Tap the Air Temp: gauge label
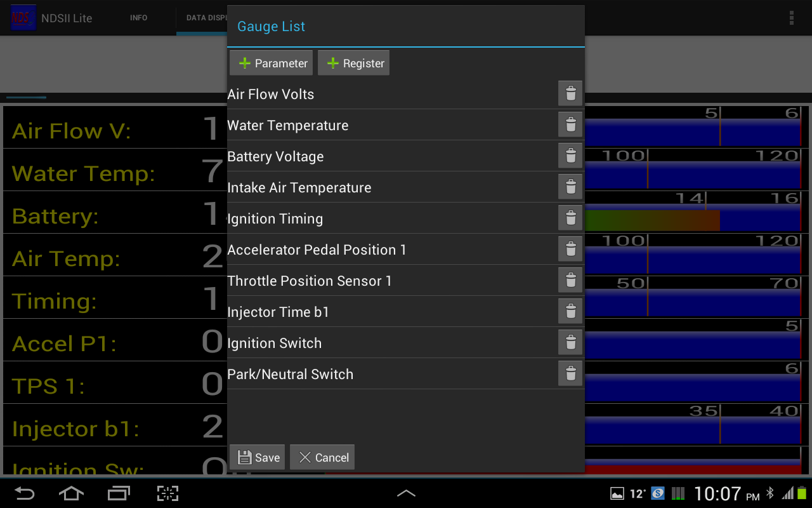The image size is (812, 508). coord(66,258)
